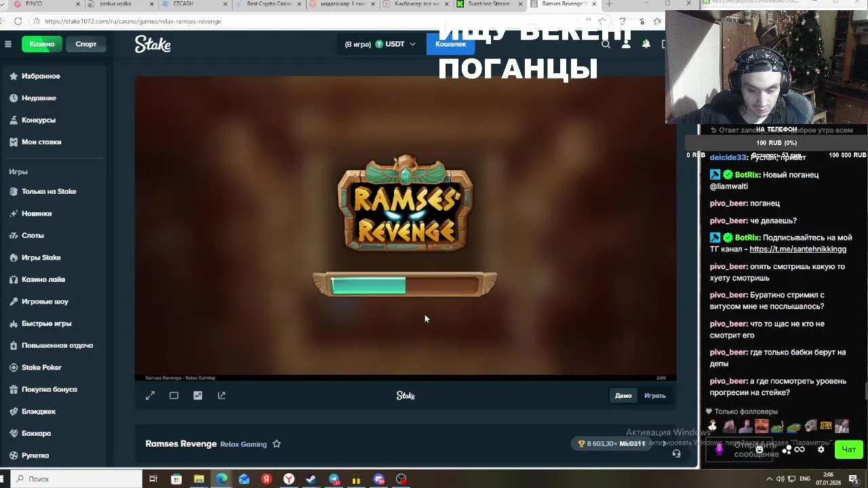Image resolution: width=868 pixels, height=488 pixels.
Task: Open the Windows taskbar search box
Action: click(x=75, y=479)
